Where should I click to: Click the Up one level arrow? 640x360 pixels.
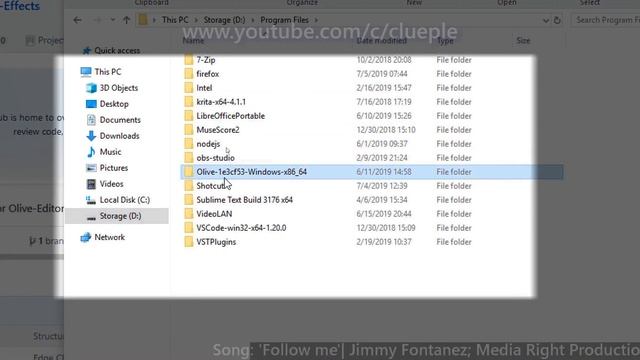point(127,20)
